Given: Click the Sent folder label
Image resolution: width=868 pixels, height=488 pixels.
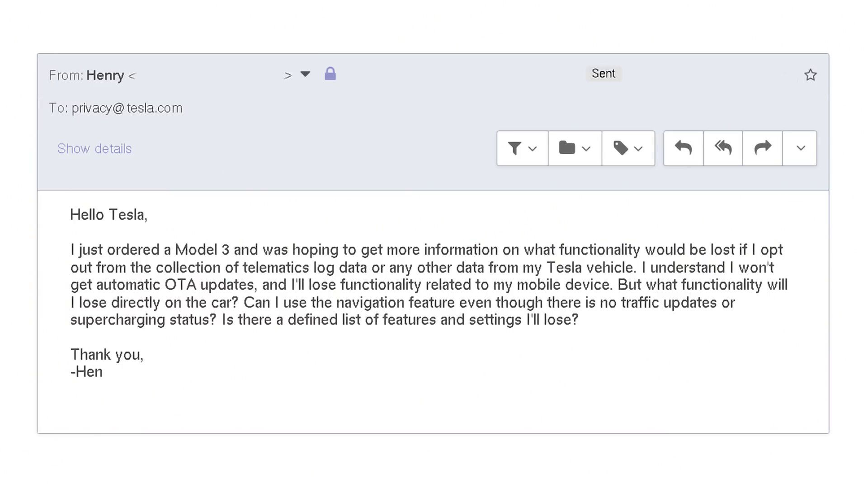Looking at the screenshot, I should pyautogui.click(x=603, y=74).
